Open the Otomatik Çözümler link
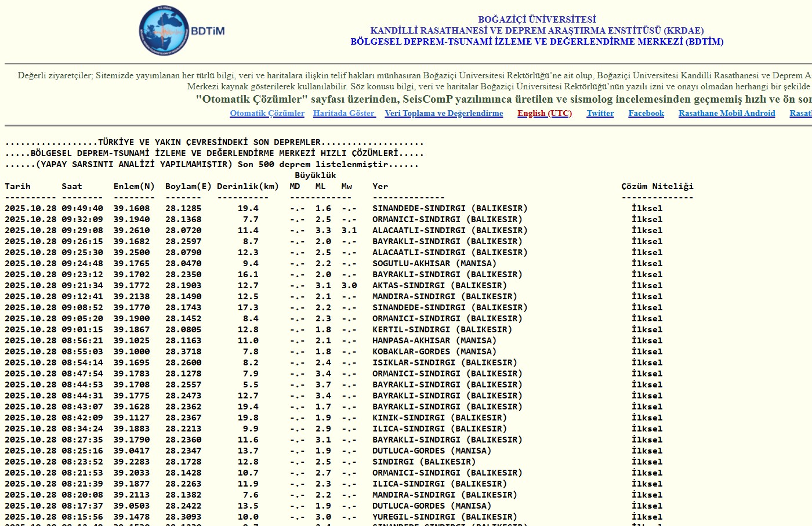 267,113
